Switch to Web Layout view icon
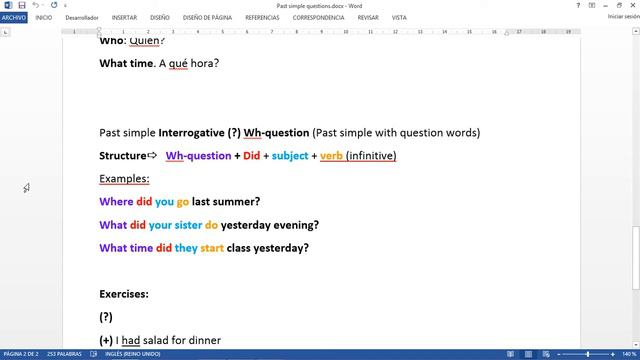The image size is (640, 360). pyautogui.click(x=546, y=354)
